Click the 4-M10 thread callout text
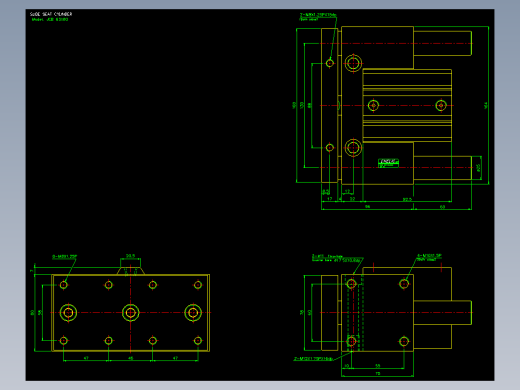 (x=429, y=257)
